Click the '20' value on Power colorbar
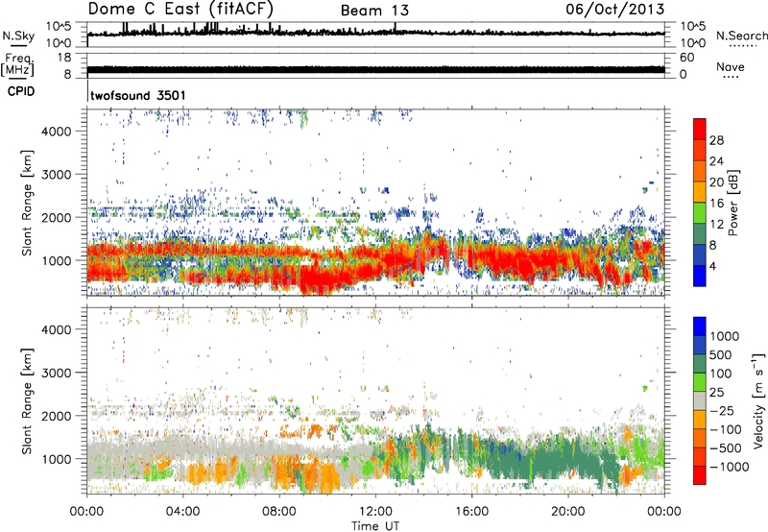 (716, 182)
